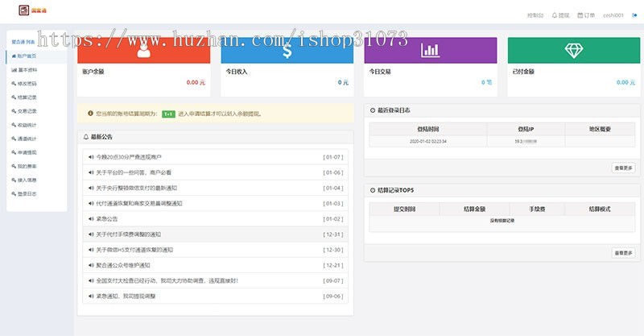Select 修改密码 in the sidebar
This screenshot has width=644, height=336.
click(26, 83)
